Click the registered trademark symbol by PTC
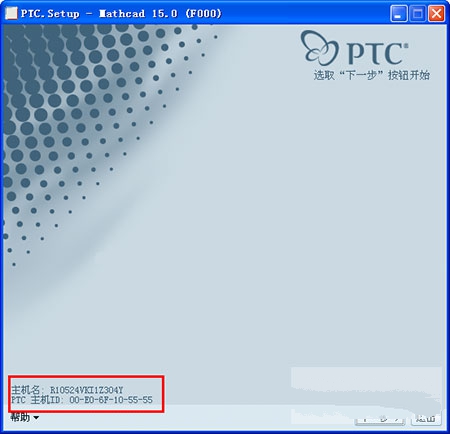450x434 pixels. (406, 46)
